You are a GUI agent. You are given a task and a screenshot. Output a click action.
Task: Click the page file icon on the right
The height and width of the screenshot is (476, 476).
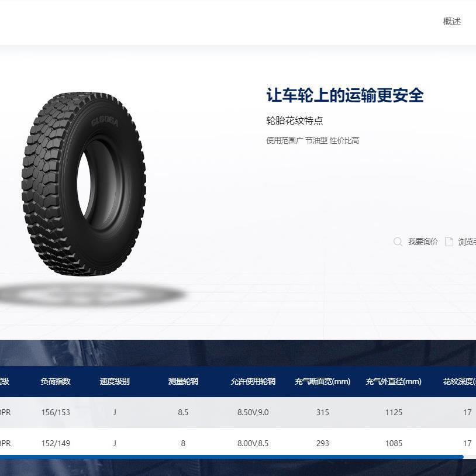(x=450, y=242)
